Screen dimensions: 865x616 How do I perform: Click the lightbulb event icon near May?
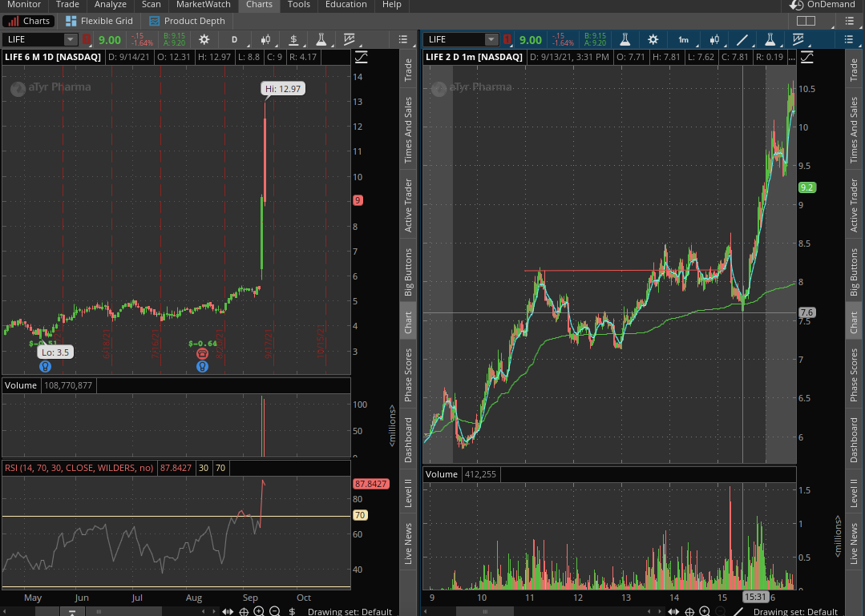pyautogui.click(x=45, y=366)
